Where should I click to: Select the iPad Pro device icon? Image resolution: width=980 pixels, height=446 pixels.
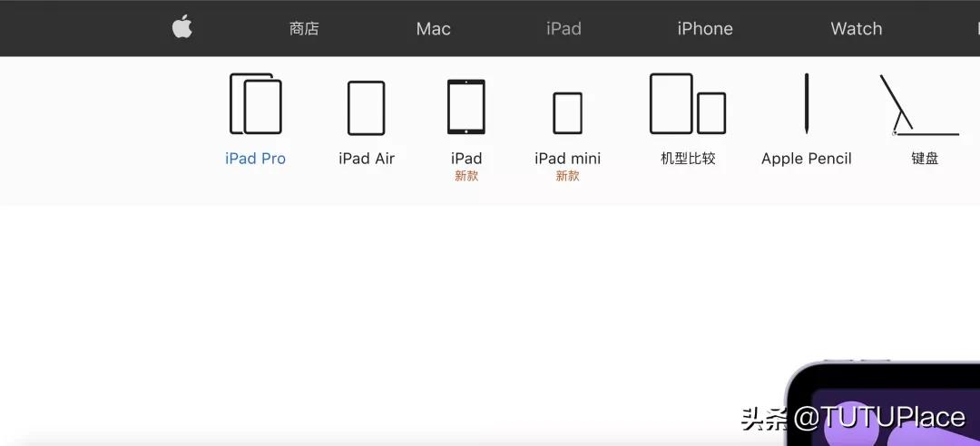coord(256,103)
